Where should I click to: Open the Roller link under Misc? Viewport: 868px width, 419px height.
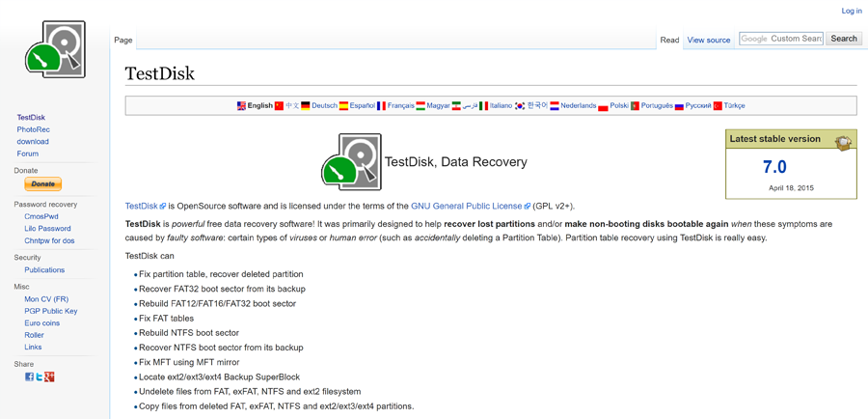pos(35,335)
